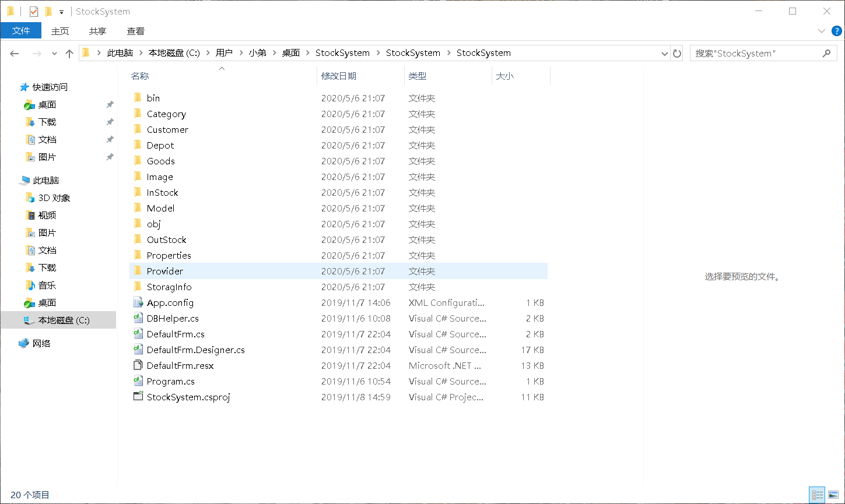Open 网络 in navigation pane

(x=41, y=343)
